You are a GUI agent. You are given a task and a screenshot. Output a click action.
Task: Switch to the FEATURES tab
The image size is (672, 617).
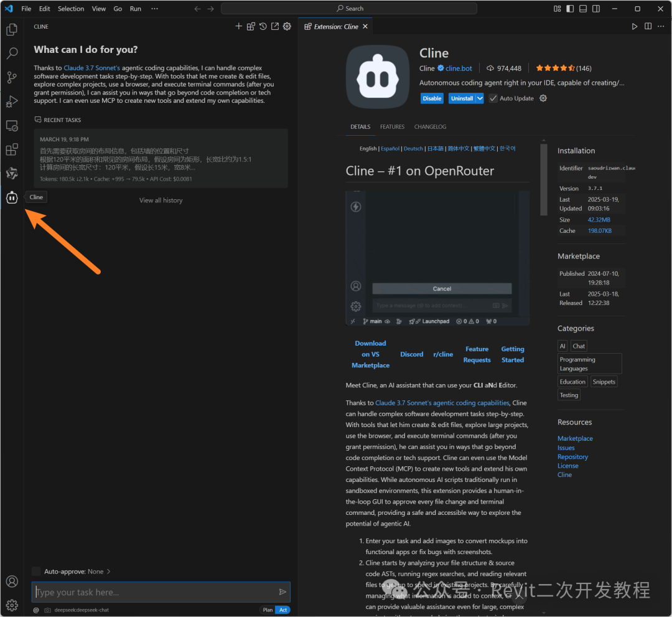click(x=392, y=127)
